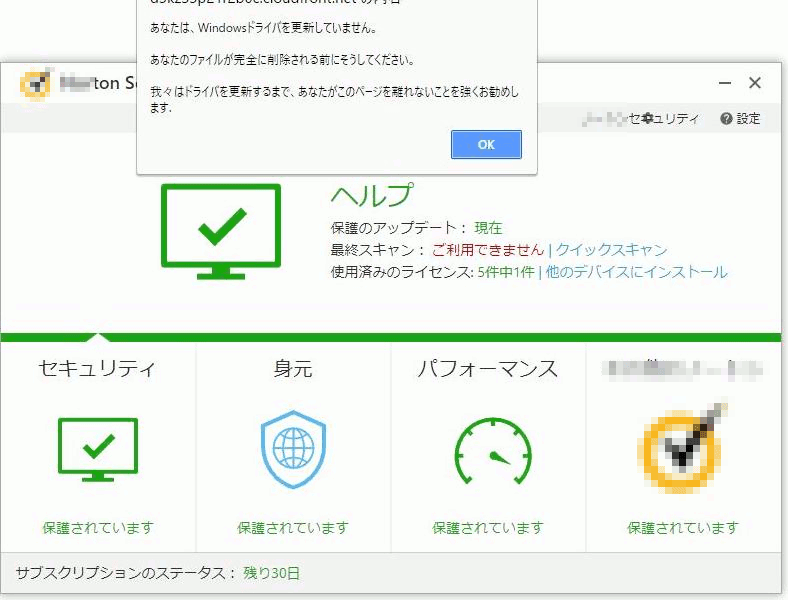Viewport: 788px width, 600px height.
Task: Select the セキュリティ panel heading
Action: click(97, 368)
